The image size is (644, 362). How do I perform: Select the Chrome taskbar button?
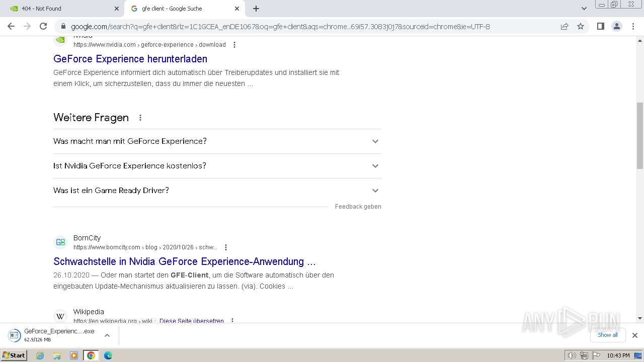91,355
